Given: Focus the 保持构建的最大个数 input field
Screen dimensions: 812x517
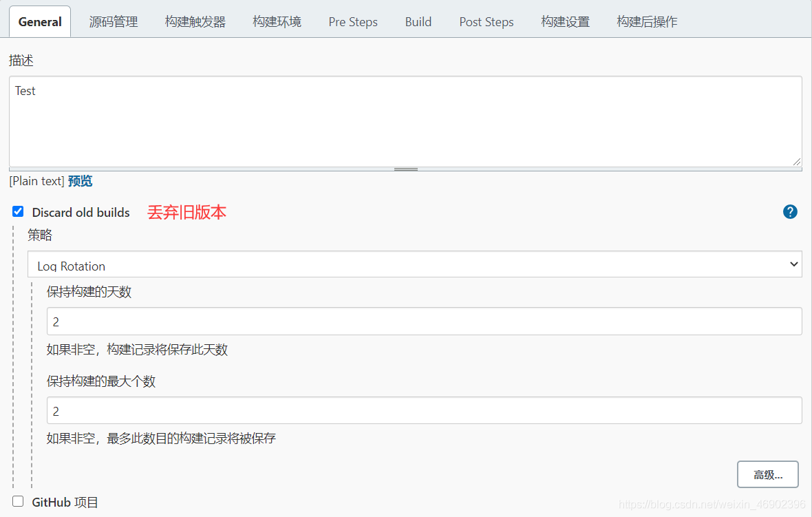Looking at the screenshot, I should coord(424,411).
